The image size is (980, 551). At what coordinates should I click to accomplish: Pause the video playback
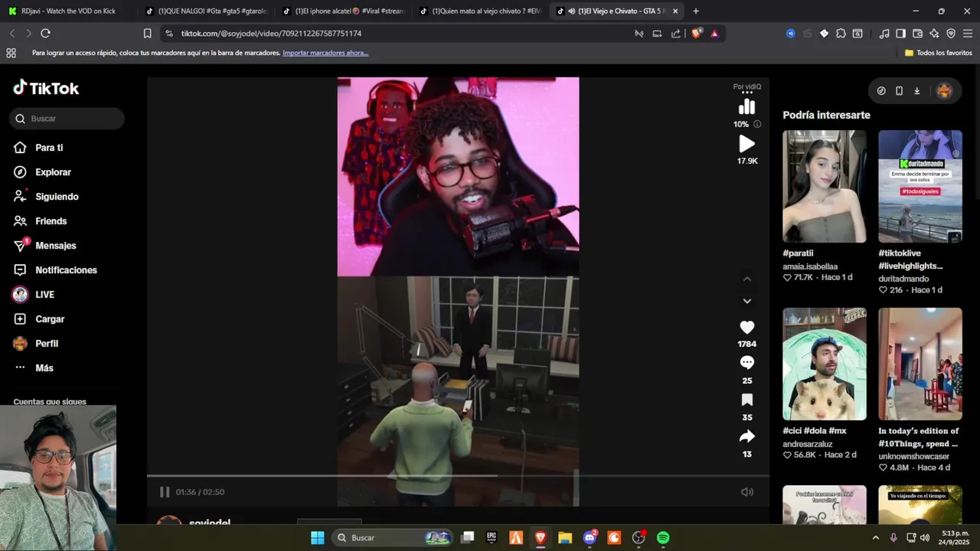click(x=165, y=492)
